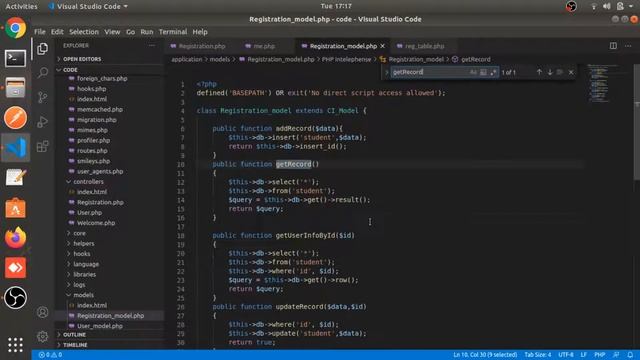Click Ln 10, Col 30 status entry

[x=485, y=355]
